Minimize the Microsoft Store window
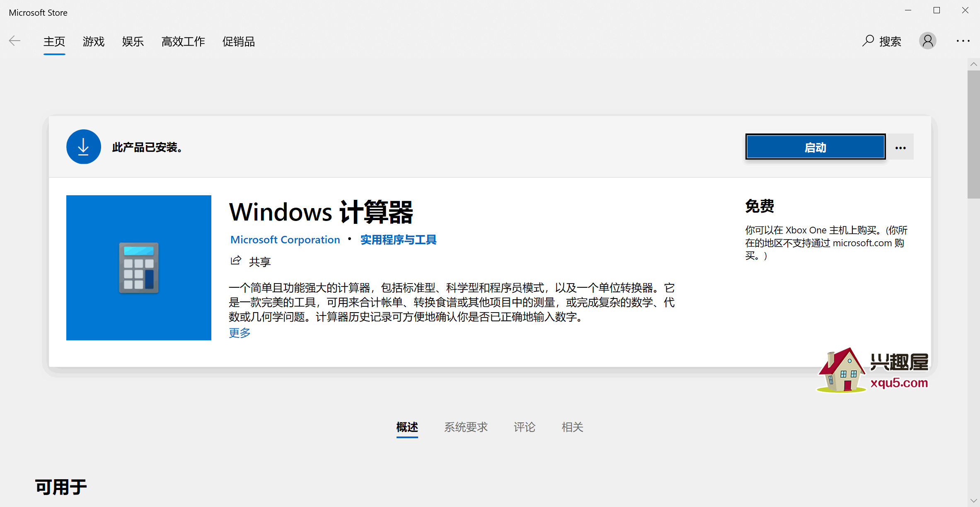 pos(908,11)
